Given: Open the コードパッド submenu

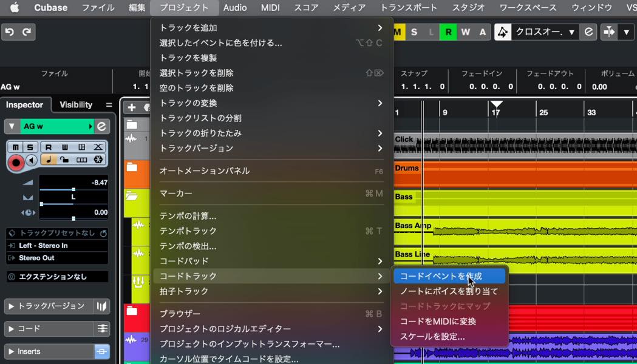Looking at the screenshot, I should pos(271,261).
